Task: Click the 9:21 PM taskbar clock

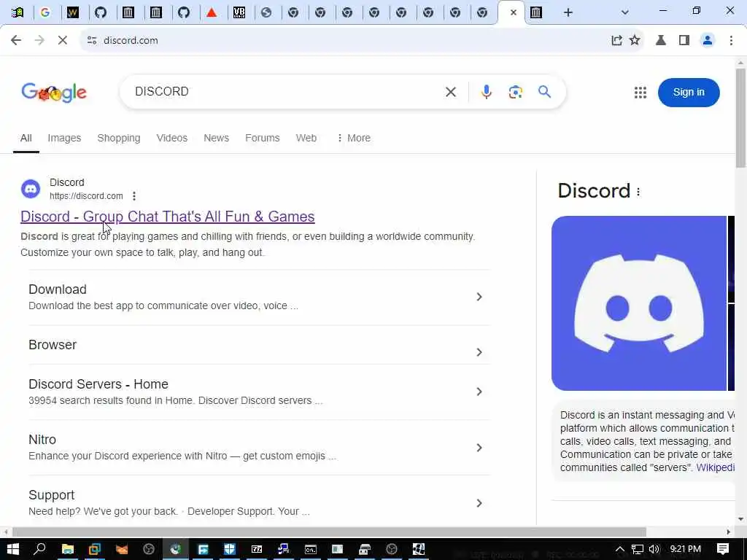Action: click(685, 549)
